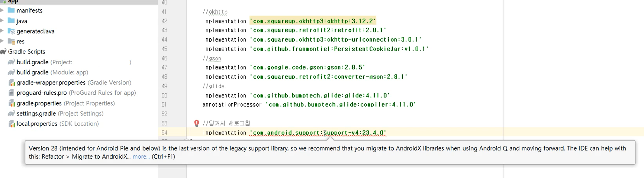Open settings.gradle file
This screenshot has height=178, width=644.
60,113
